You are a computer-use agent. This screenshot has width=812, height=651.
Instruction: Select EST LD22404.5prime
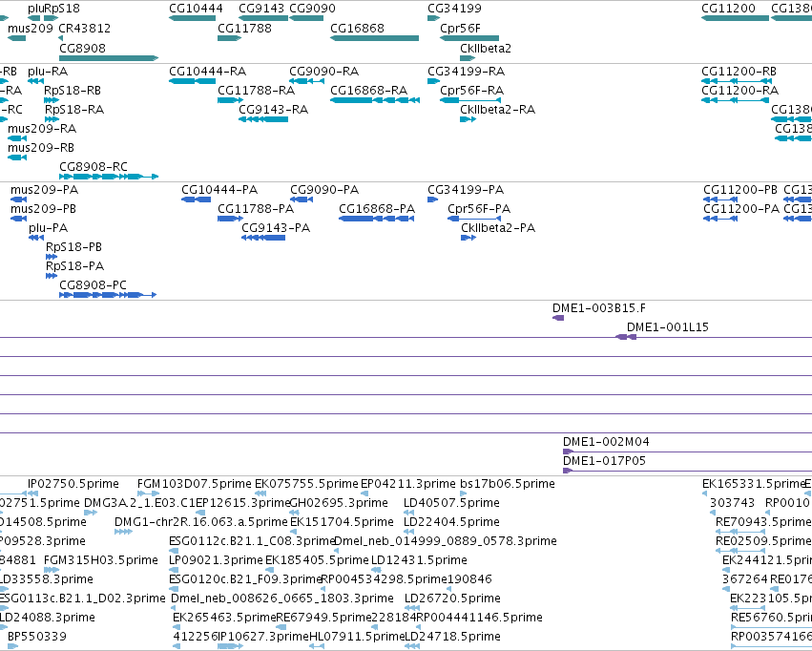tap(451, 522)
